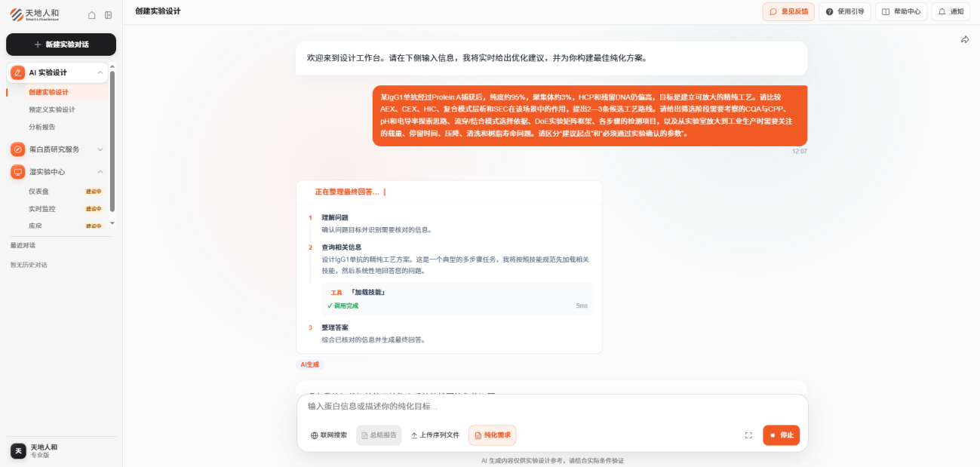Viewport: 980px width, 467px height.
Task: Click the 建设中 badge beside 实时监控
Action: (94, 209)
